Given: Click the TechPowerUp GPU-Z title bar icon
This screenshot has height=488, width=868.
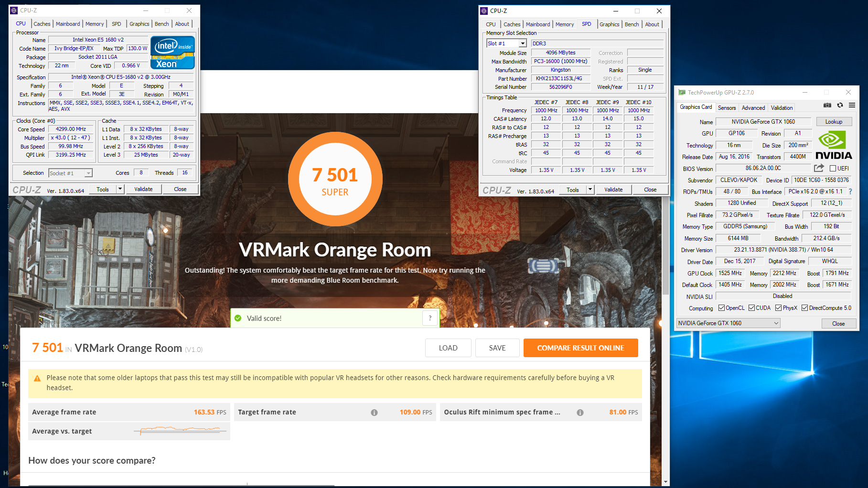Looking at the screenshot, I should click(682, 93).
